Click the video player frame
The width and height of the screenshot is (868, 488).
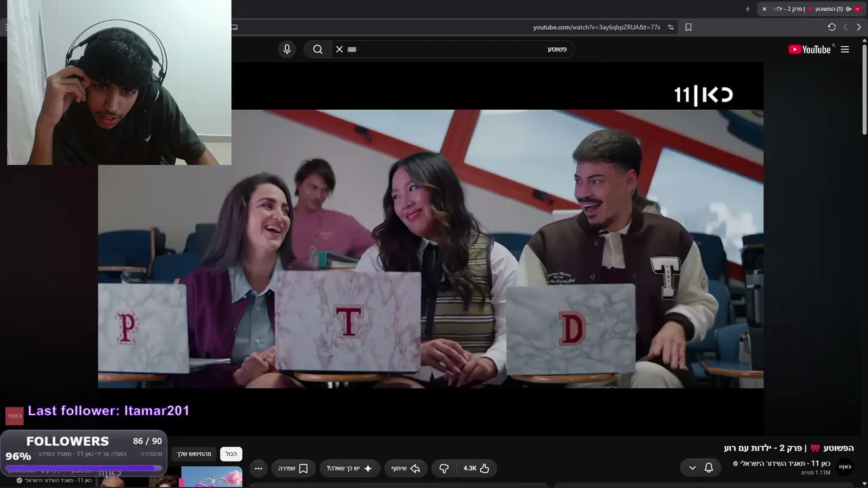click(x=431, y=249)
